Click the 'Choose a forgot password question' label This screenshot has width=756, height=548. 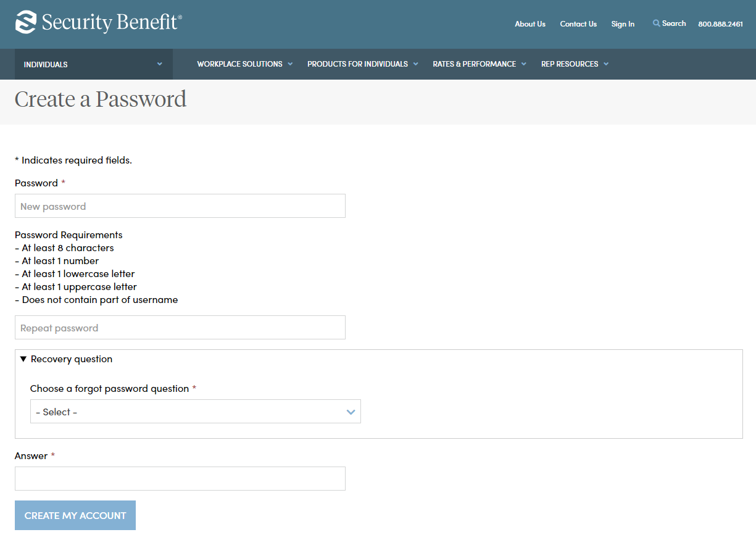(110, 389)
